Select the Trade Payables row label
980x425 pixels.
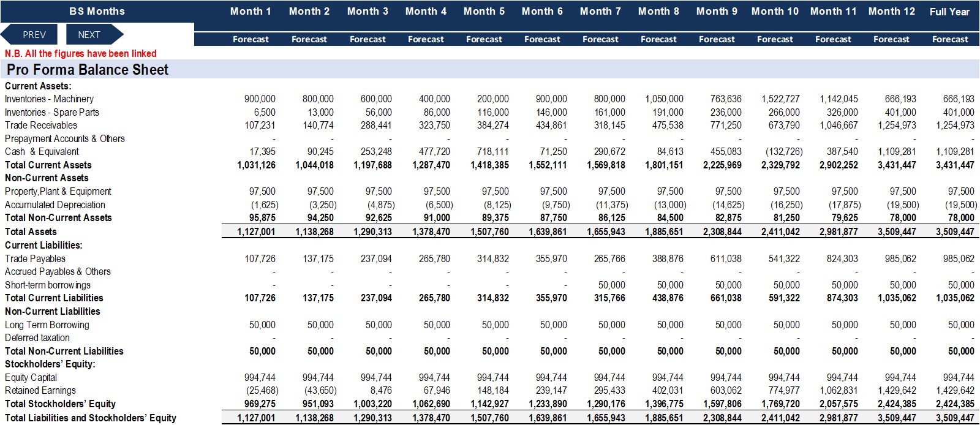tap(35, 258)
